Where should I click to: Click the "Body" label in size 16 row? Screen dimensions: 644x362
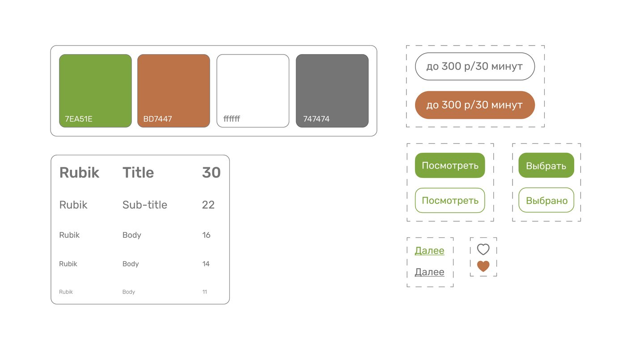pyautogui.click(x=131, y=235)
